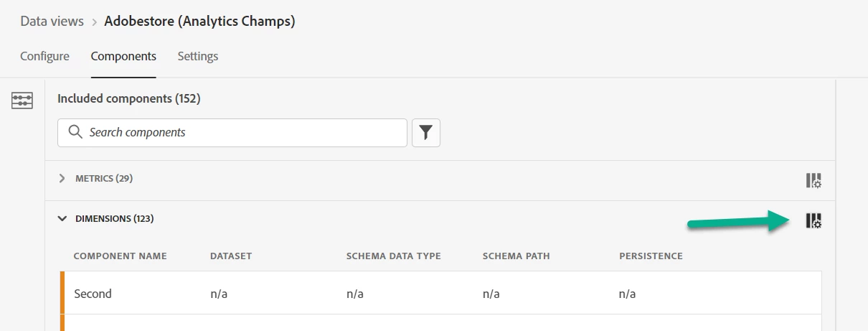
Task: Collapse the Dimensions section chevron
Action: coord(62,218)
